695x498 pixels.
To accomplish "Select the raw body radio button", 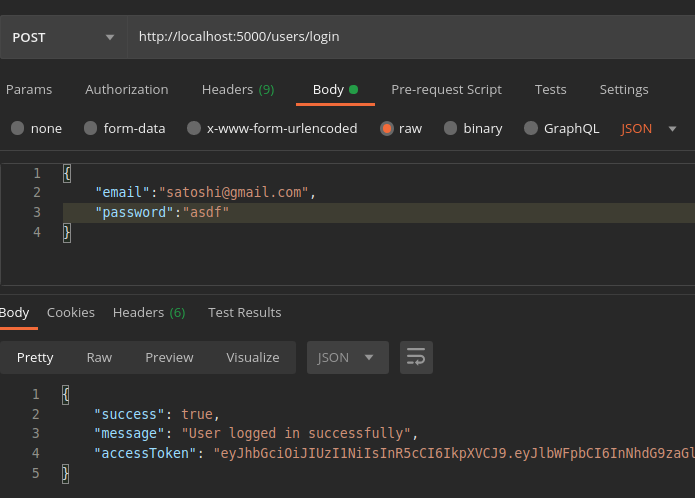I will click(386, 128).
